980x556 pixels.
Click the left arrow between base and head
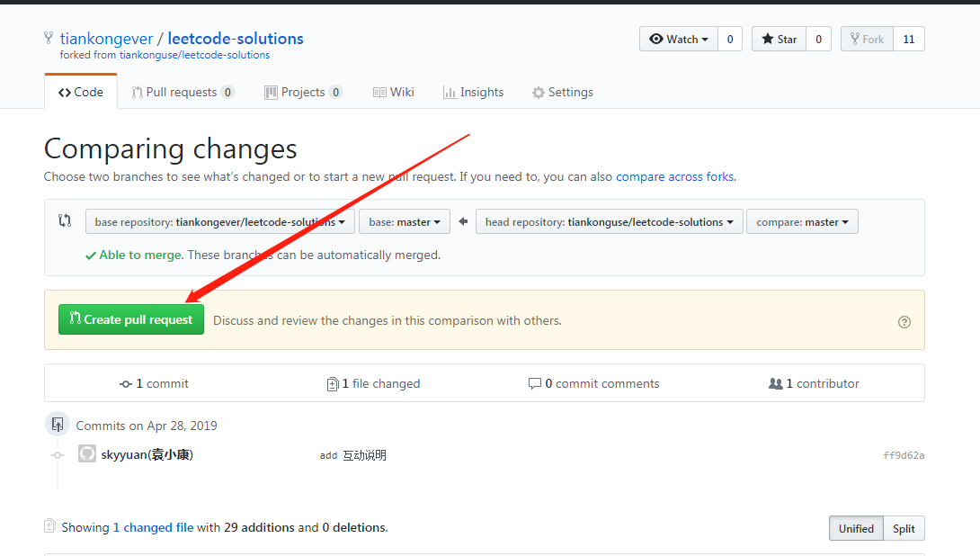(x=463, y=221)
